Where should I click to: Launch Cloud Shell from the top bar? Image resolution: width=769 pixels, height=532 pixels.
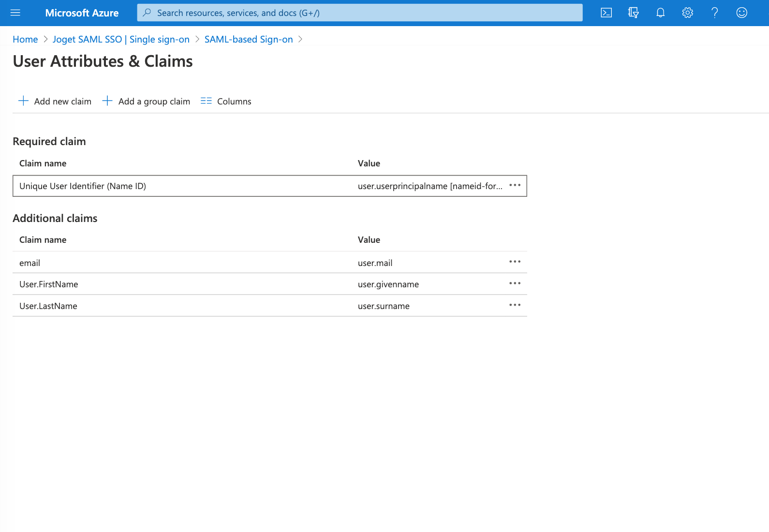click(606, 13)
